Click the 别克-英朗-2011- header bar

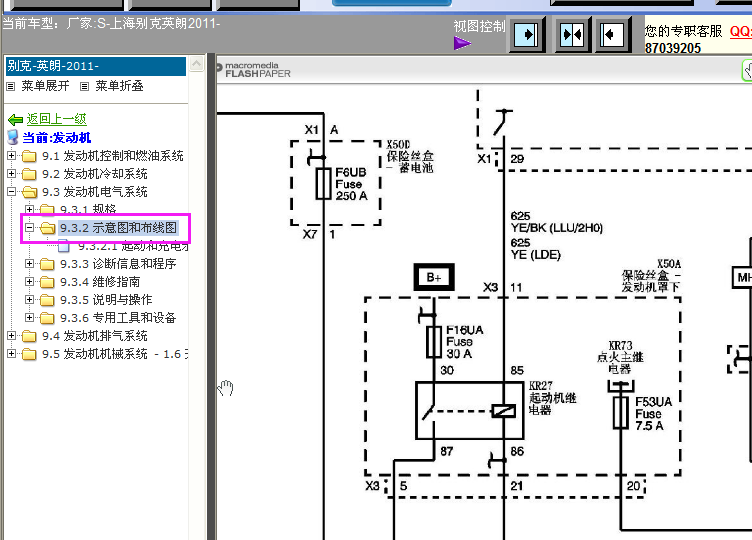pos(95,66)
